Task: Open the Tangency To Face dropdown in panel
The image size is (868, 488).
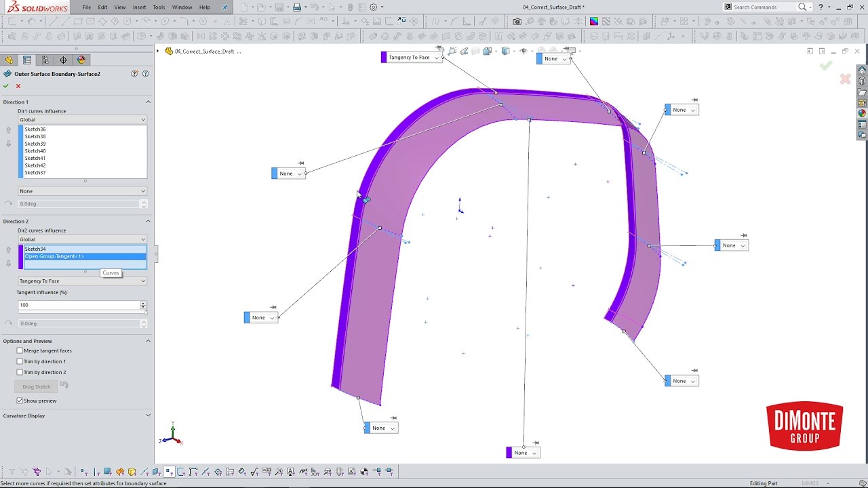Action: [82, 281]
